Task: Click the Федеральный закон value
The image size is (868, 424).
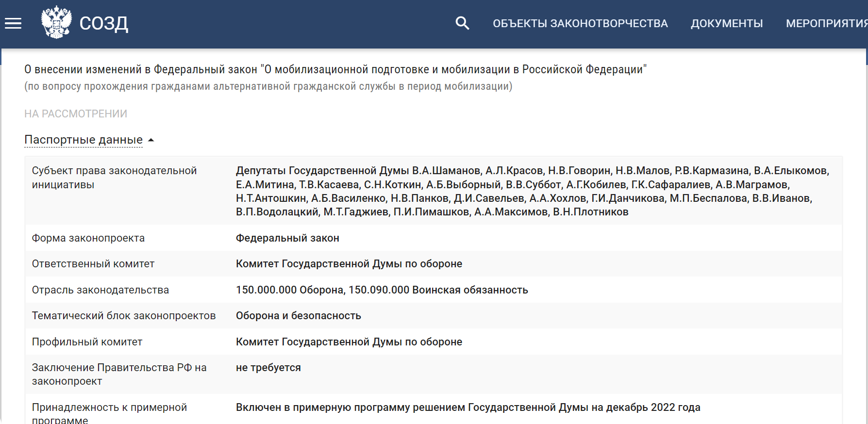Action: click(287, 238)
